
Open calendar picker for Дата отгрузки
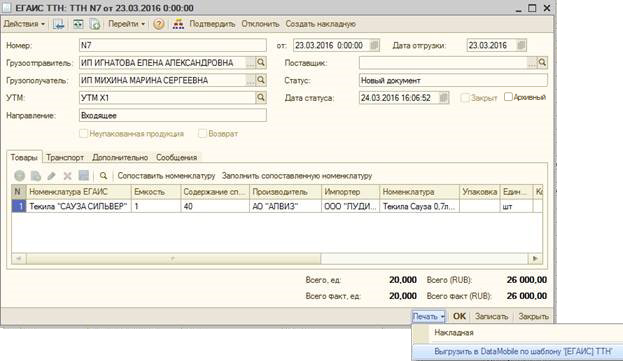[x=521, y=45]
